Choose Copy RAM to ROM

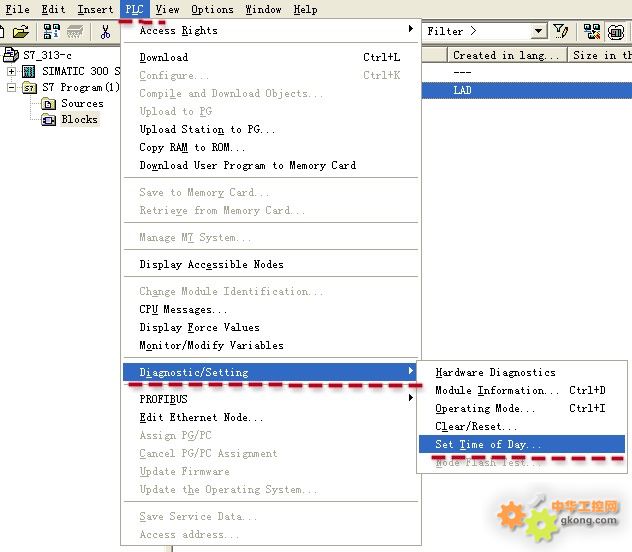click(271, 147)
